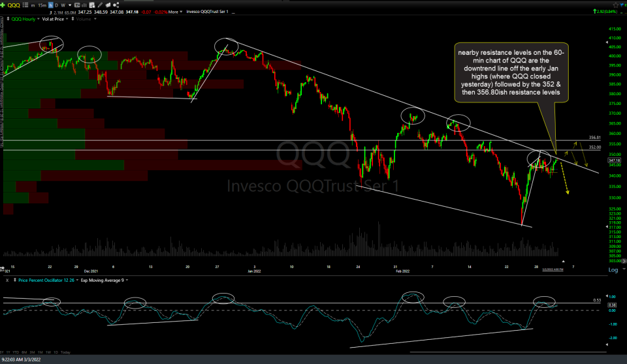
Task: Click the Invesco QQQTrust Ser 1 name
Action: pos(207,12)
